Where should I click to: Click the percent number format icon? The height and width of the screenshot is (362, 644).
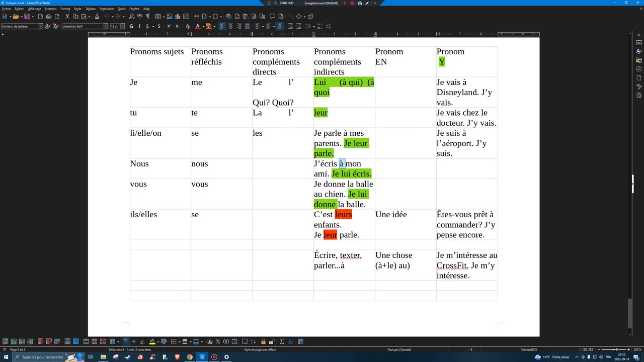[x=218, y=341]
